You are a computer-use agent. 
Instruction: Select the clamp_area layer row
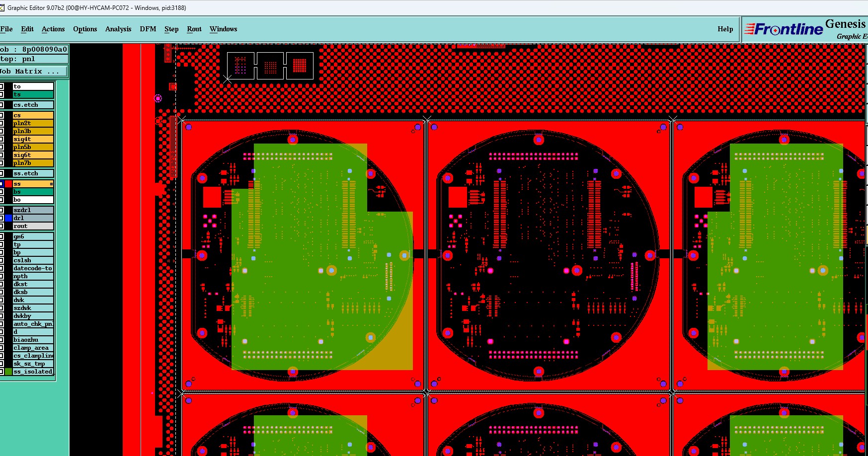click(x=33, y=348)
